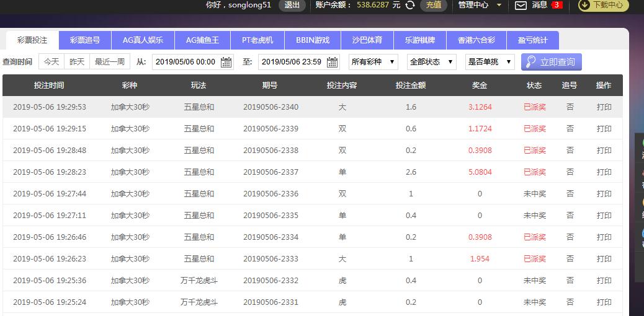Open the BBIN游戏 tab
This screenshot has height=316, width=644.
313,40
